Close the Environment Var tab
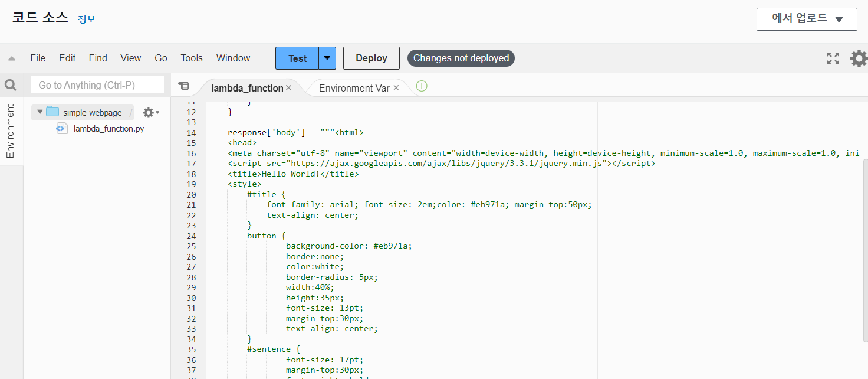Screen dimensions: 868x379 pyautogui.click(x=396, y=87)
